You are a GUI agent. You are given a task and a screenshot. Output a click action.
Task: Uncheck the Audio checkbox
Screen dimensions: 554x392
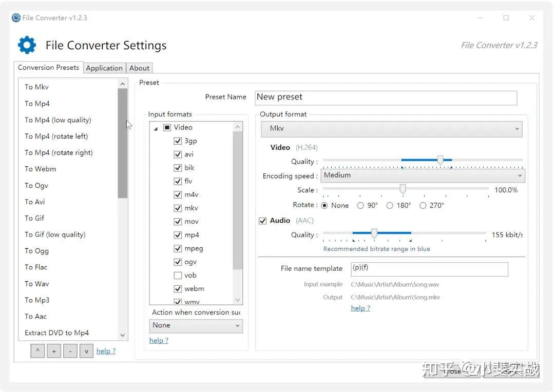[263, 221]
